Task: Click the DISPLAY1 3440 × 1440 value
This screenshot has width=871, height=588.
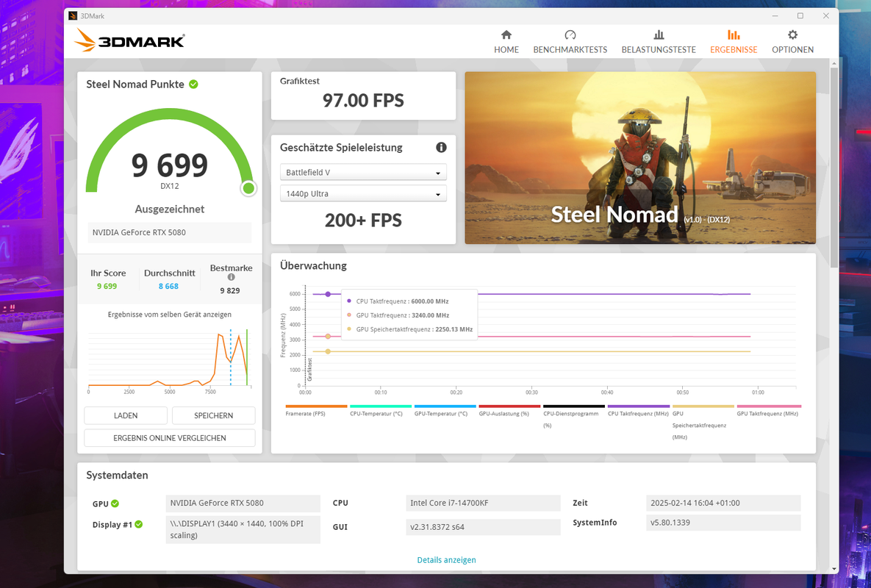Action: coord(243,529)
